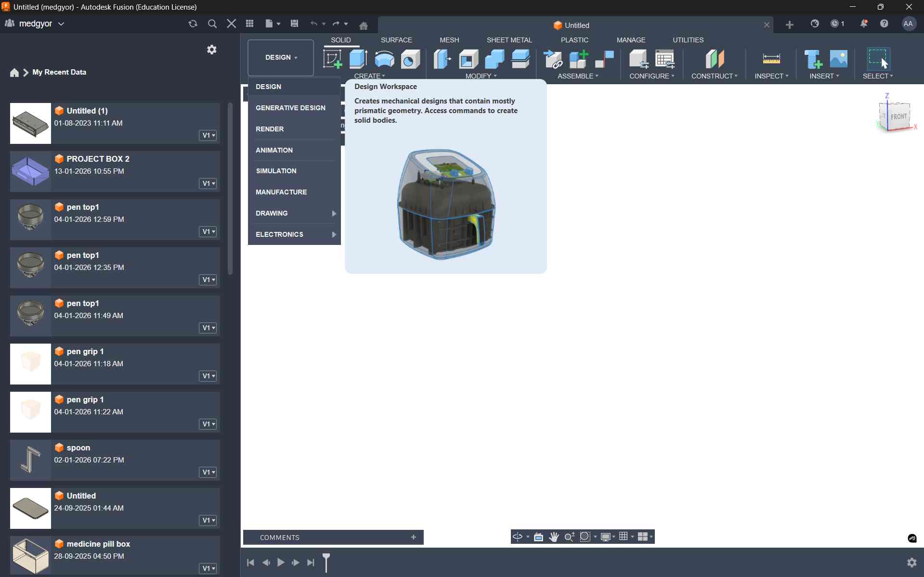The image size is (924, 577).
Task: Select the Offset Plane construct icon
Action: coord(715,59)
